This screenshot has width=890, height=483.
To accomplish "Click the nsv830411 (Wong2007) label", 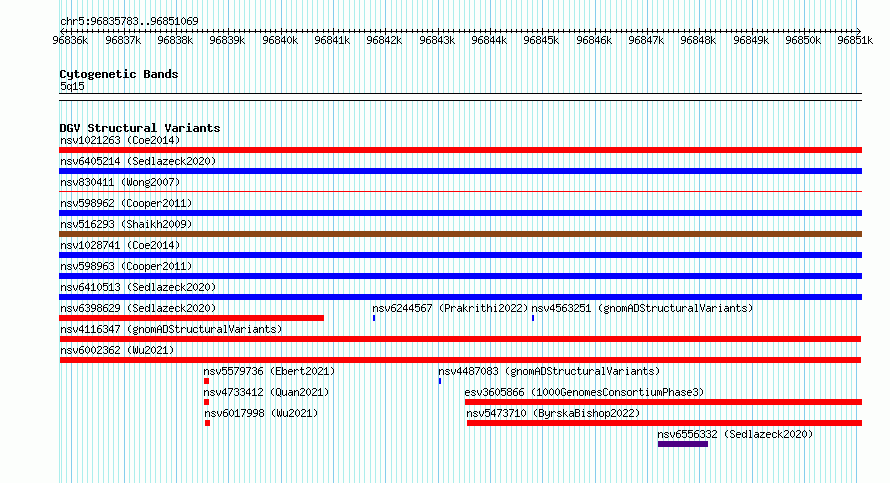I will click(120, 182).
